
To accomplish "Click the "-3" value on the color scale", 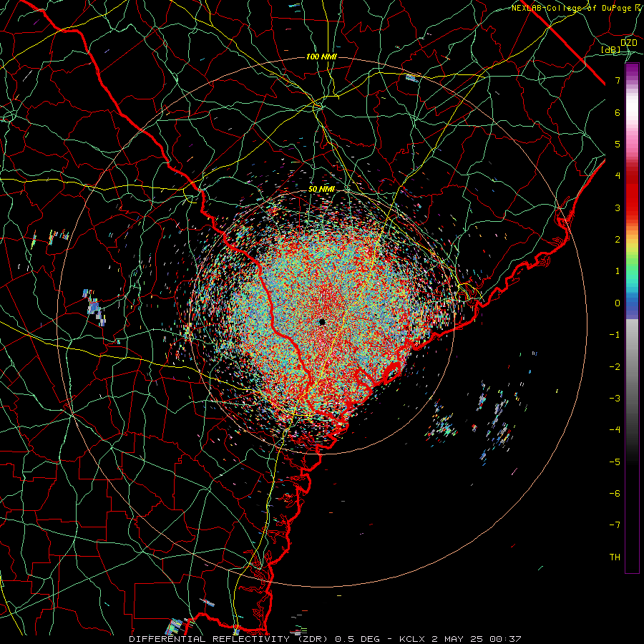I will point(615,399).
